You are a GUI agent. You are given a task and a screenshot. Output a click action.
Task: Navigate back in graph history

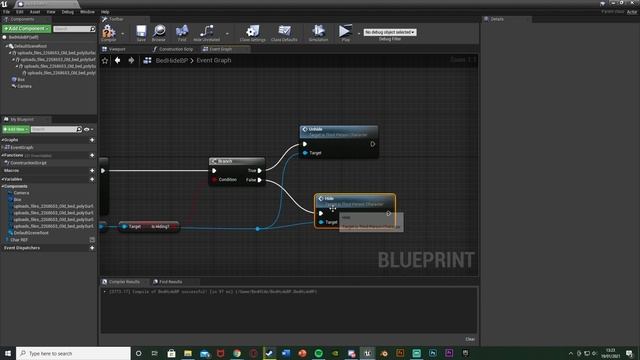[118, 60]
